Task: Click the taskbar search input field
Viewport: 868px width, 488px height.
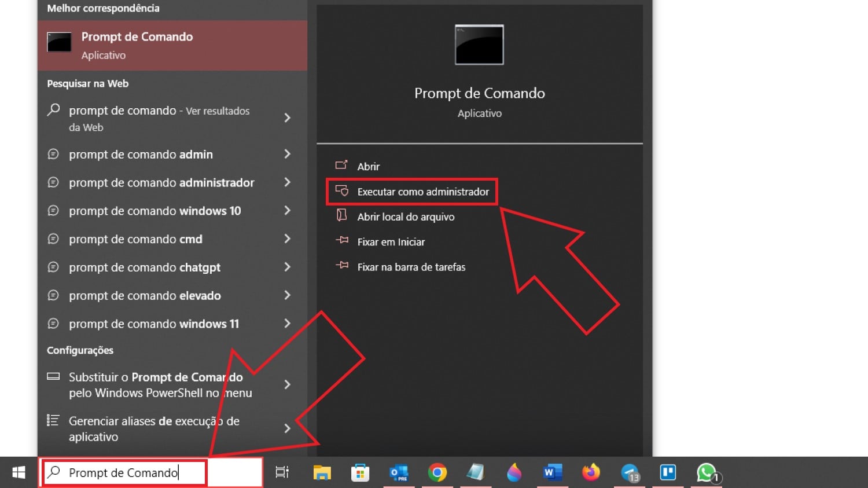Action: click(151, 472)
